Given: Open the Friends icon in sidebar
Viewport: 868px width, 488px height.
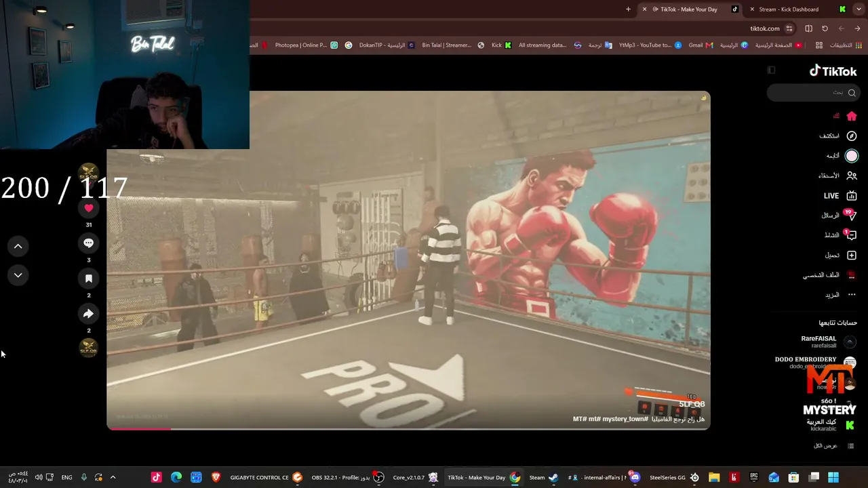Looking at the screenshot, I should pyautogui.click(x=852, y=176).
